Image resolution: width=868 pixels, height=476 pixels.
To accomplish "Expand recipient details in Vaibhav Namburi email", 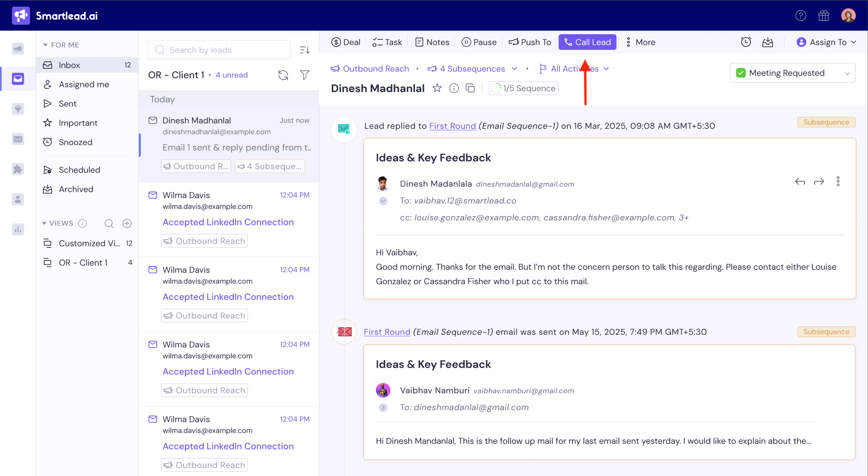I will tap(383, 408).
